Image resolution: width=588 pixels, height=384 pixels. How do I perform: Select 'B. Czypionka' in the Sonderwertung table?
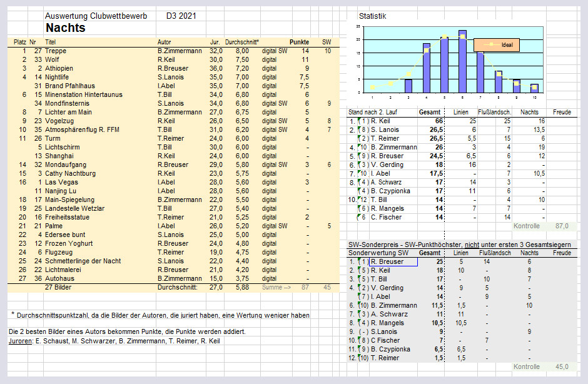point(390,349)
